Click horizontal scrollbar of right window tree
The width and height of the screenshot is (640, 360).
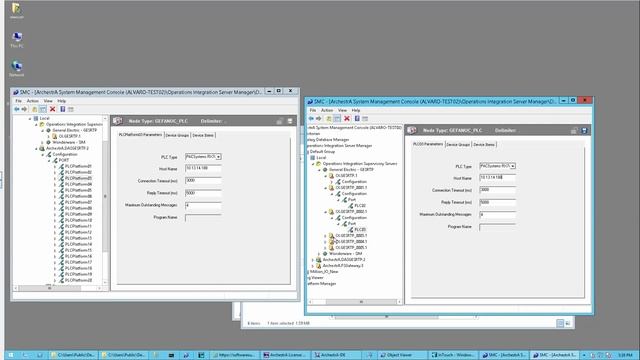click(x=354, y=302)
